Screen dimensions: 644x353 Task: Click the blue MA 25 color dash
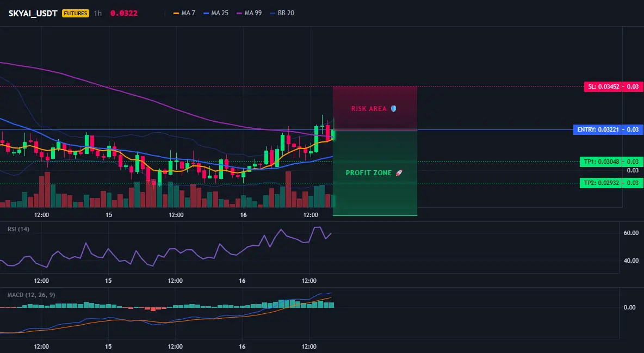(206, 13)
